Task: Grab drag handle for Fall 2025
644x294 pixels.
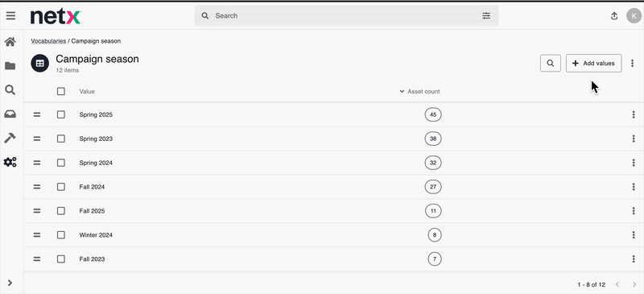Action: [37, 211]
